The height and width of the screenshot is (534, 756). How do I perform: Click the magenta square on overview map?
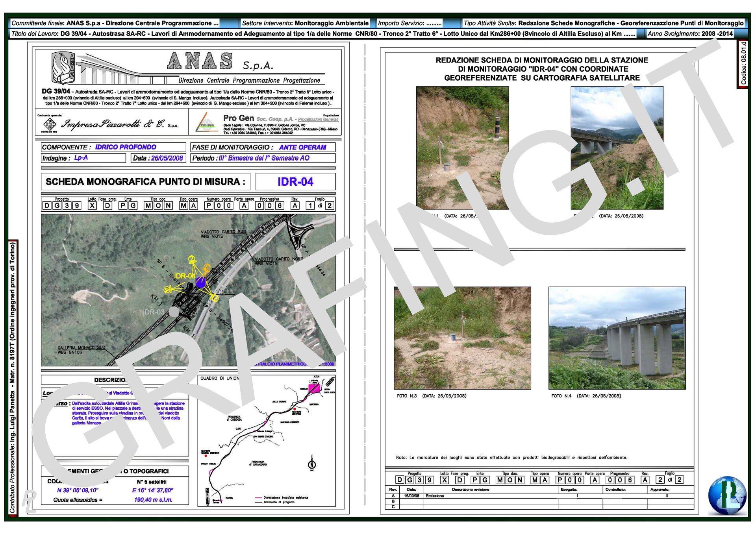tap(314, 388)
